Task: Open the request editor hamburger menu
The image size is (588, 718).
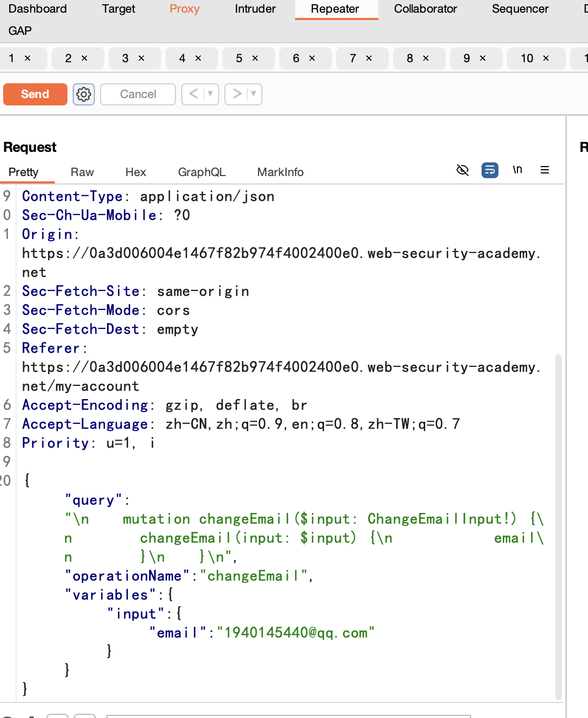Action: tap(545, 170)
